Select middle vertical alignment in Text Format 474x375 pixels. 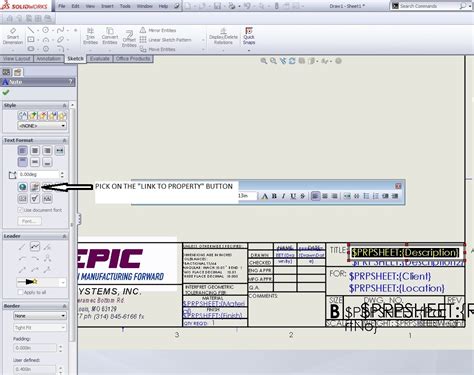pyautogui.click(x=35, y=162)
